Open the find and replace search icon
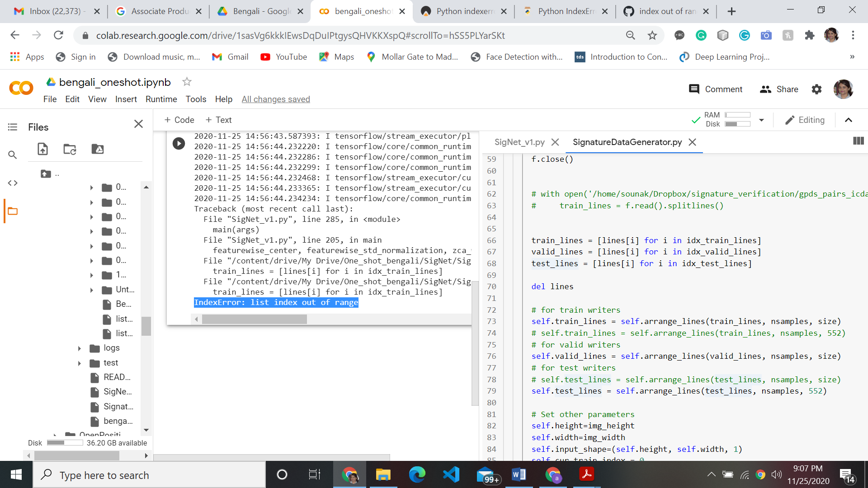The image size is (868, 488). (13, 155)
